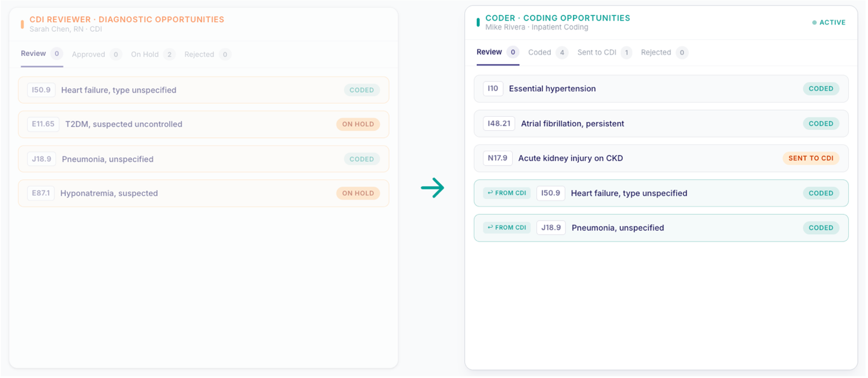868x378 pixels.
Task: Click the I50.9 code chip in CDI Reviewer
Action: [41, 90]
